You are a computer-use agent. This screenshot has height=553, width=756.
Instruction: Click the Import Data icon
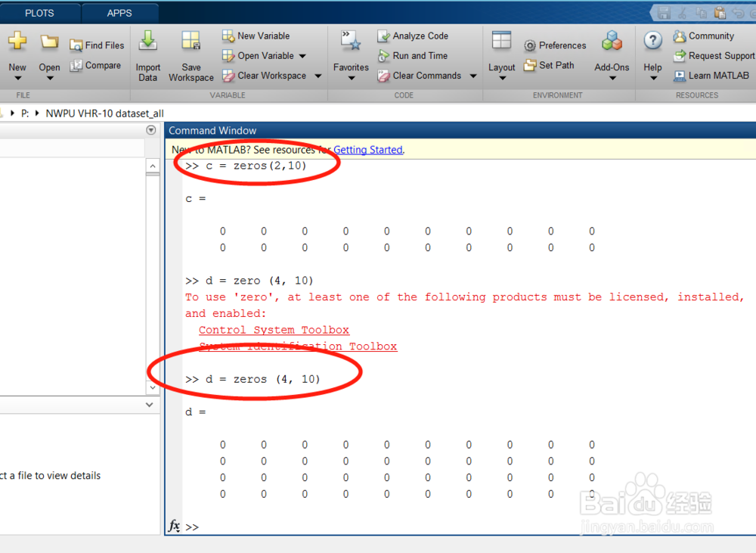pyautogui.click(x=147, y=41)
